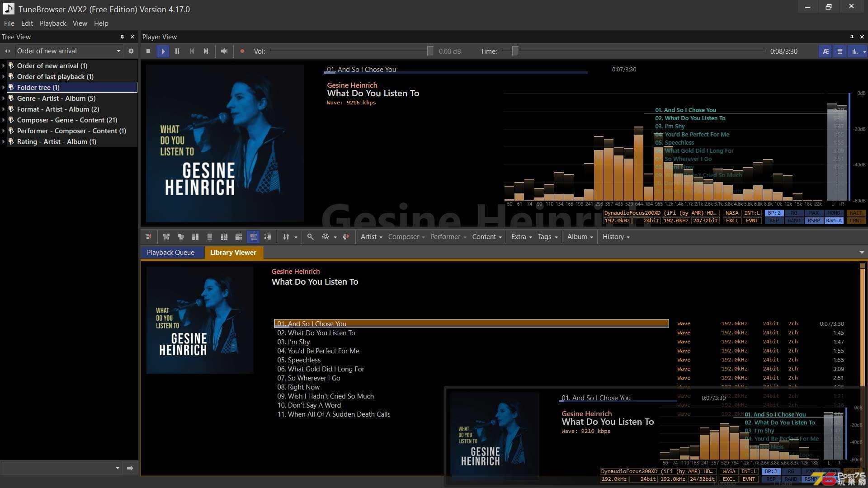868x488 pixels.
Task: Select the single cover view icon
Action: pyautogui.click(x=210, y=237)
